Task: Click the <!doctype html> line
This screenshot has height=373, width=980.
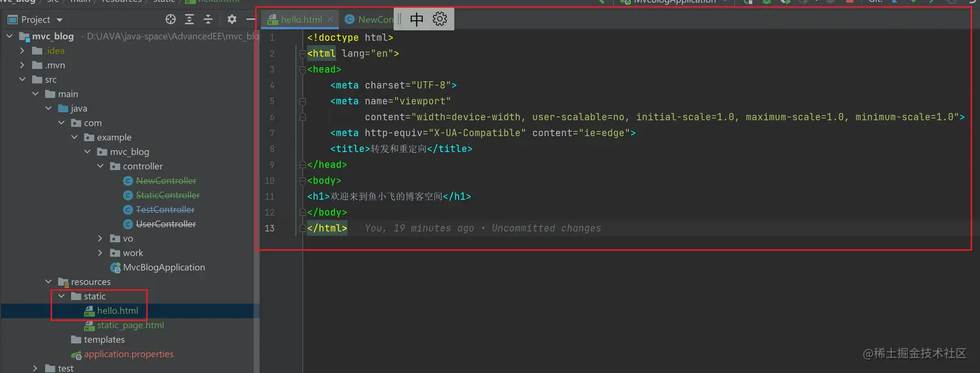Action: [350, 38]
